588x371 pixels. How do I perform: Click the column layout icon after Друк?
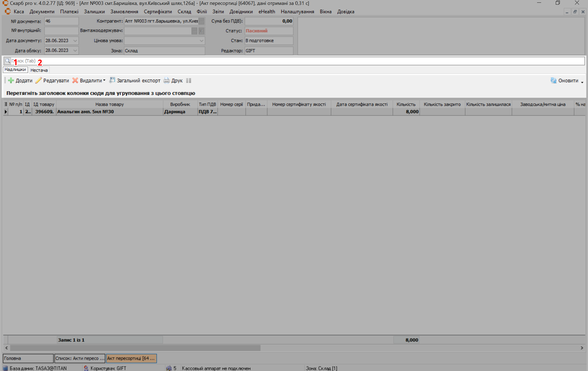point(189,80)
